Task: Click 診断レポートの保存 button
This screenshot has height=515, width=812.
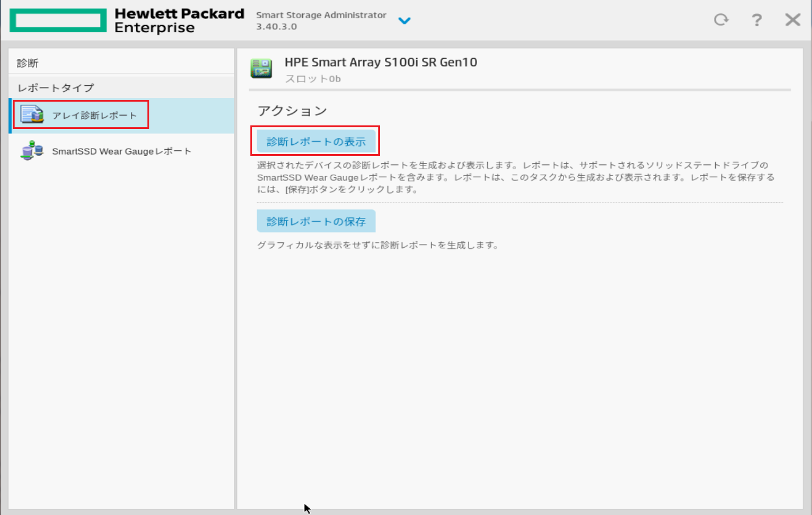Action: pos(316,221)
